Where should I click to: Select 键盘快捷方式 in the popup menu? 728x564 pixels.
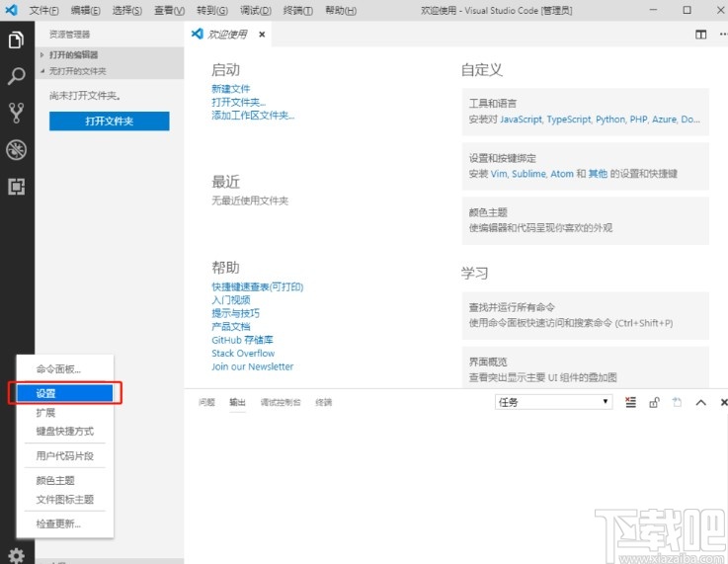(65, 432)
